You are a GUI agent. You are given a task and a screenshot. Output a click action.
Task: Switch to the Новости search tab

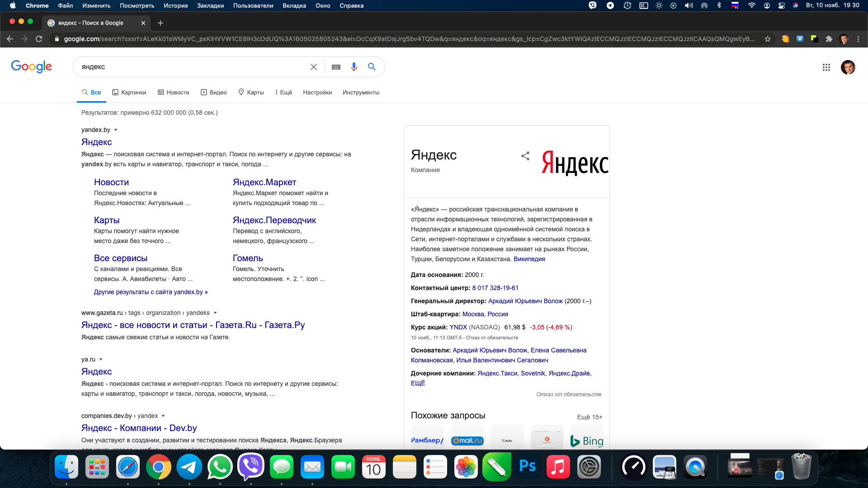coord(174,92)
